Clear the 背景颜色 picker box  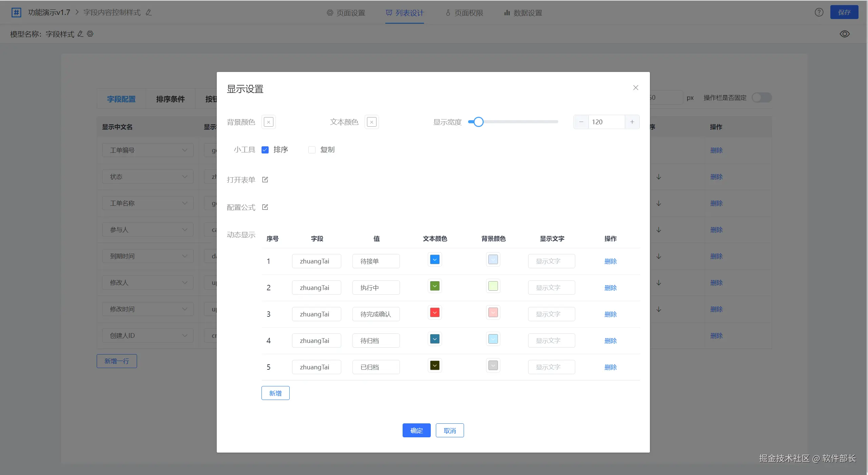(x=268, y=122)
